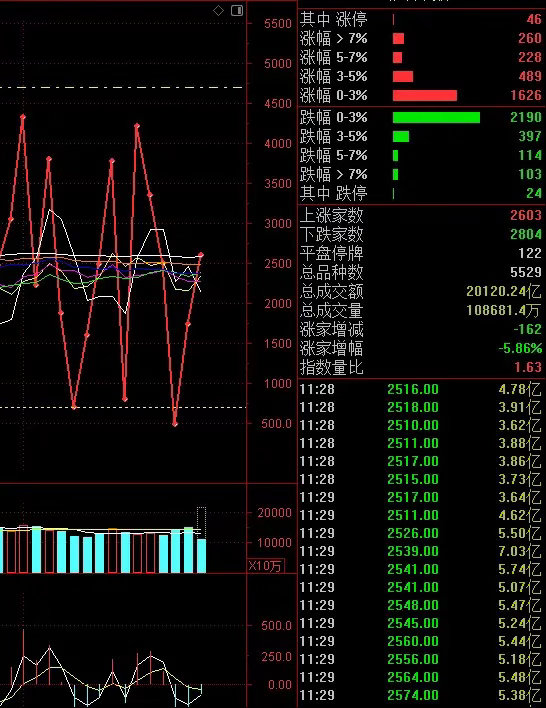This screenshot has height=708, width=546.
Task: Toggle the side panel icon above chart
Action: coord(237,10)
